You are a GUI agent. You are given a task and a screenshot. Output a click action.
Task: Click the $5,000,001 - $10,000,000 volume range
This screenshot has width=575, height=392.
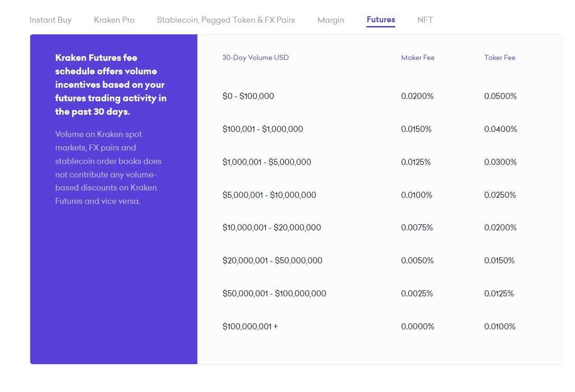point(269,195)
